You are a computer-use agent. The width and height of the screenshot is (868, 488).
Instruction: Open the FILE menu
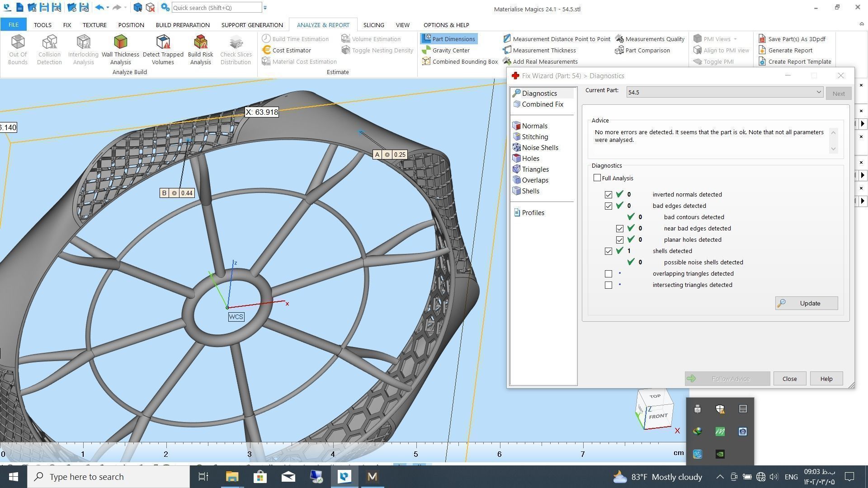[x=13, y=25]
